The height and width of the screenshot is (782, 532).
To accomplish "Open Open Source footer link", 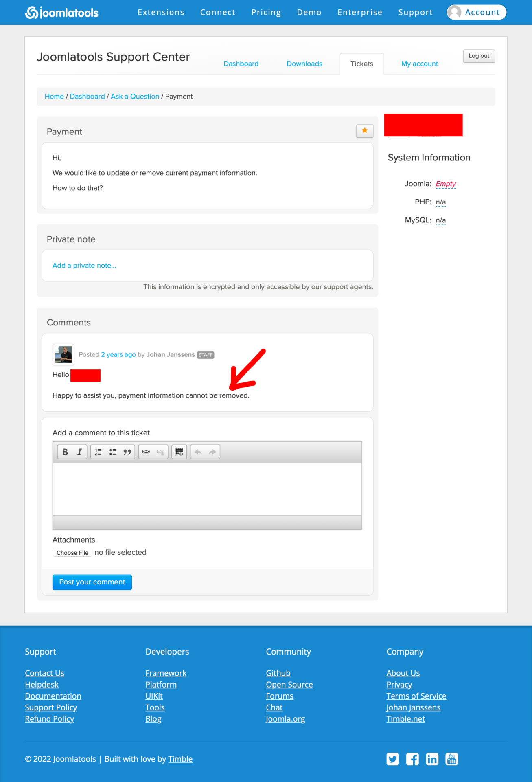I will click(x=289, y=685).
